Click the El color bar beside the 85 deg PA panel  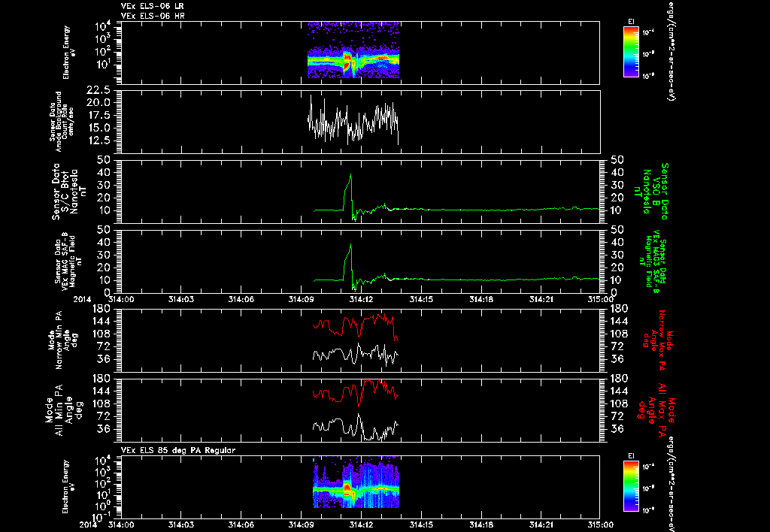(x=631, y=486)
